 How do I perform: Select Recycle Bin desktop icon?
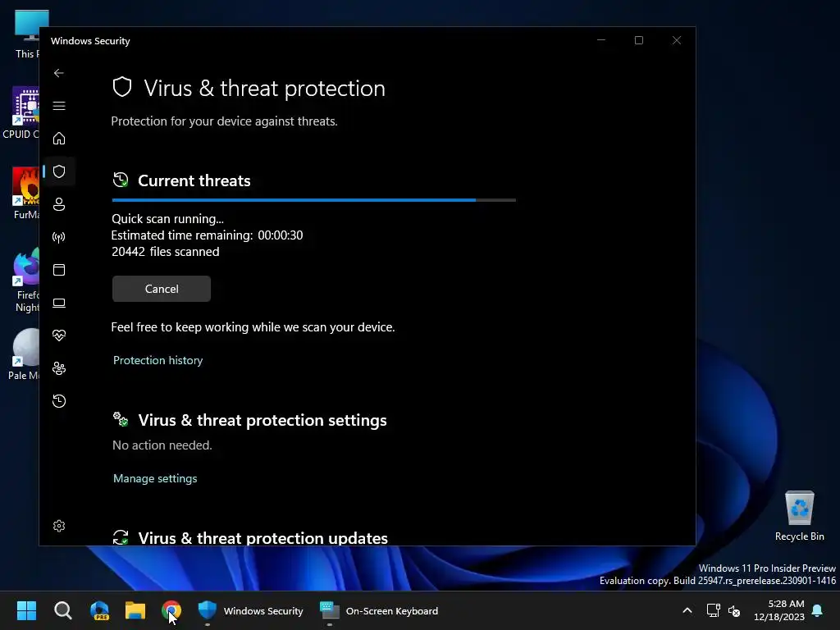[x=799, y=517]
